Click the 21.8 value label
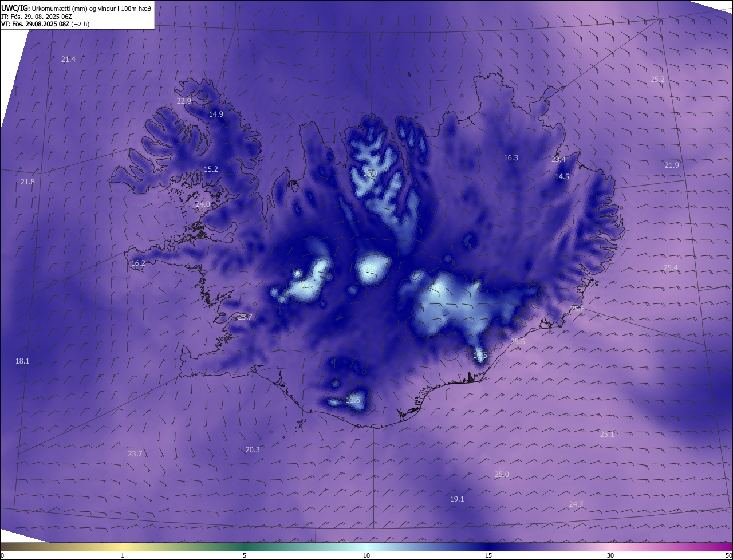Screen dimensions: 733x560 pos(27,182)
